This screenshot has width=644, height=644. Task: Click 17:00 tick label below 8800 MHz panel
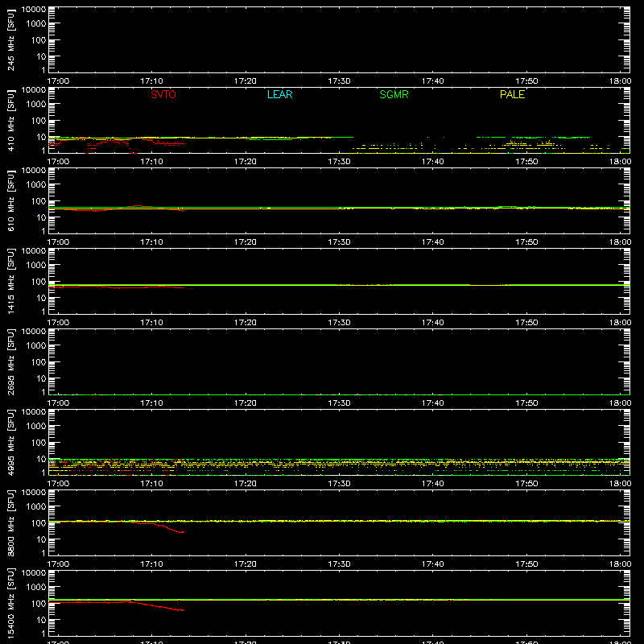tap(58, 564)
